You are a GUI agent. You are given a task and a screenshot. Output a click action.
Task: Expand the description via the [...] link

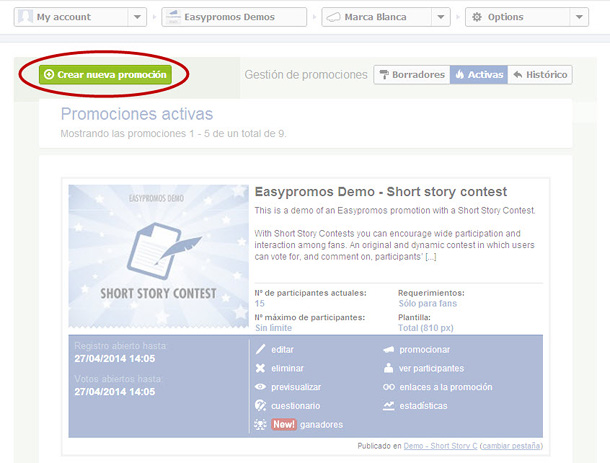tap(431, 257)
